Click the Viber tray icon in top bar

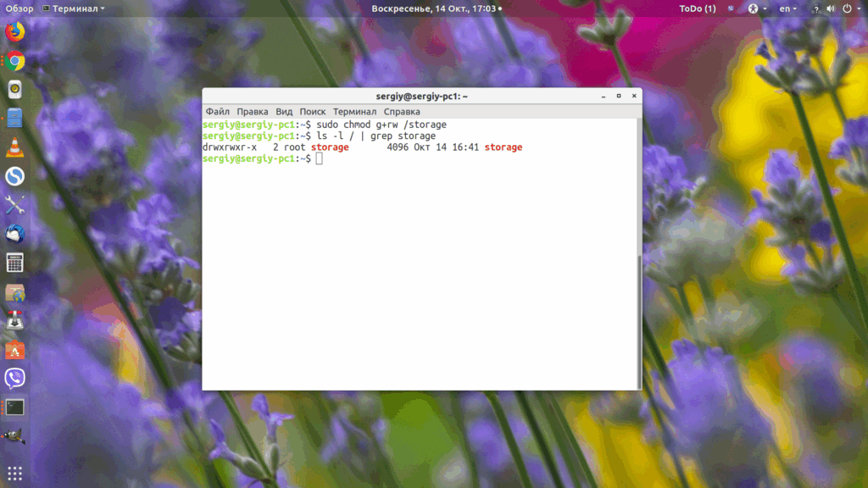pyautogui.click(x=731, y=8)
